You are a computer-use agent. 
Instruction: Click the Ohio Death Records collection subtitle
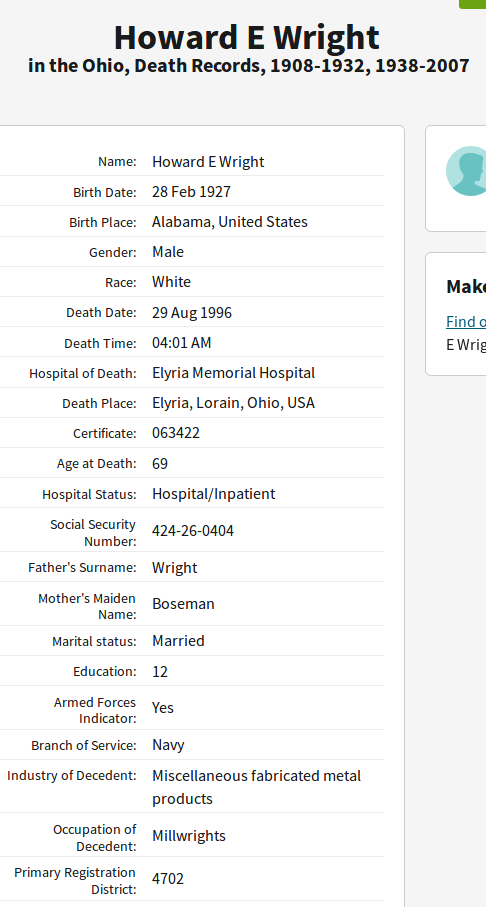[x=249, y=66]
